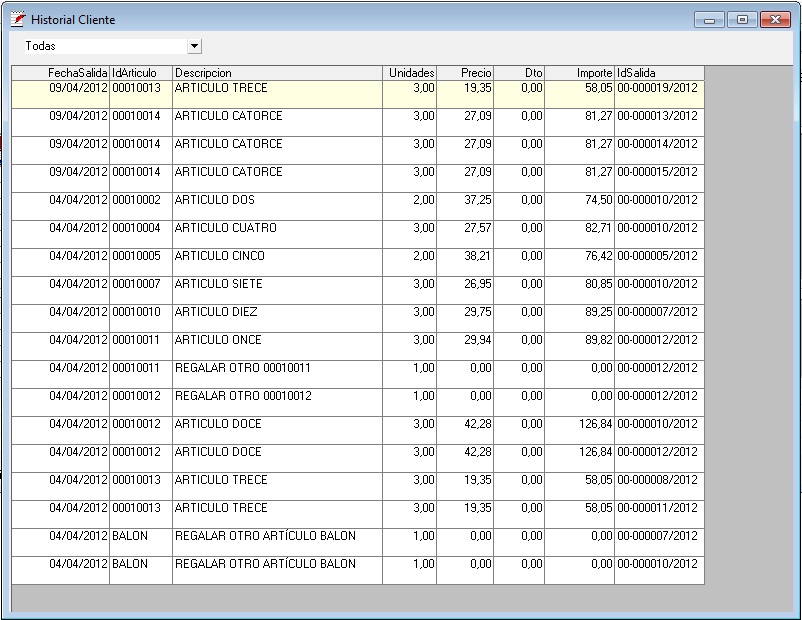
Task: Select the ARTICULO DIEZ description cell
Action: point(277,318)
